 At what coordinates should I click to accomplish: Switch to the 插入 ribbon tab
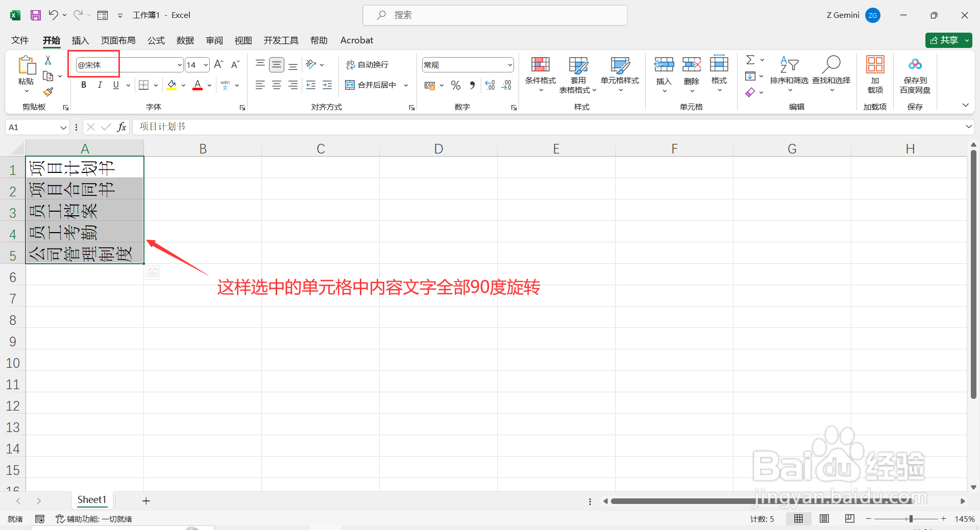[80, 40]
